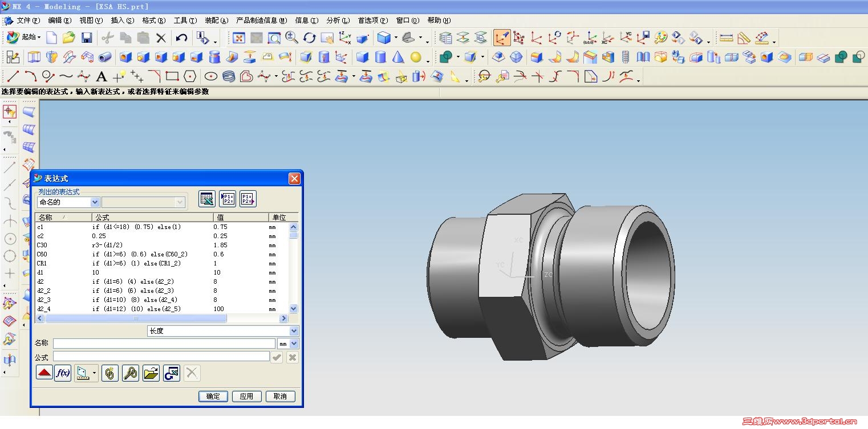This screenshot has width=868, height=429.
Task: Sort by the 值 column header
Action: click(241, 218)
